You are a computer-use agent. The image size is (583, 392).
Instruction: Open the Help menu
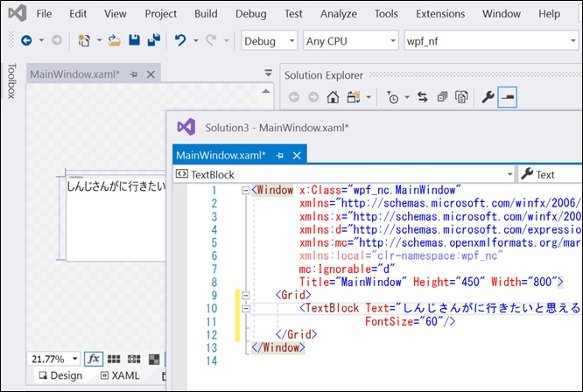pyautogui.click(x=549, y=14)
